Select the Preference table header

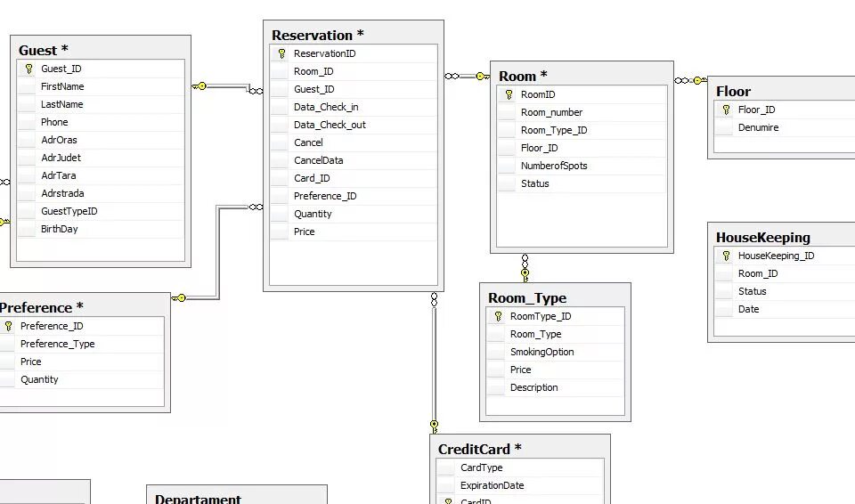pyautogui.click(x=85, y=307)
